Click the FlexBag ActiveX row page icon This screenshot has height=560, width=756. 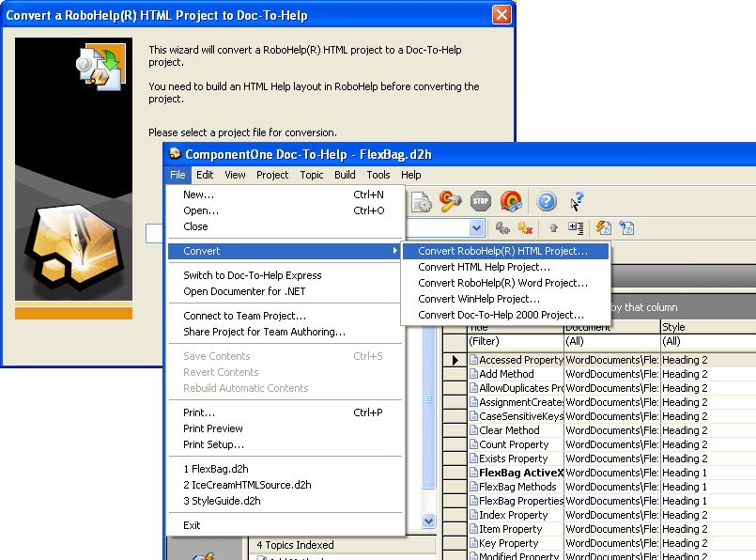473,473
